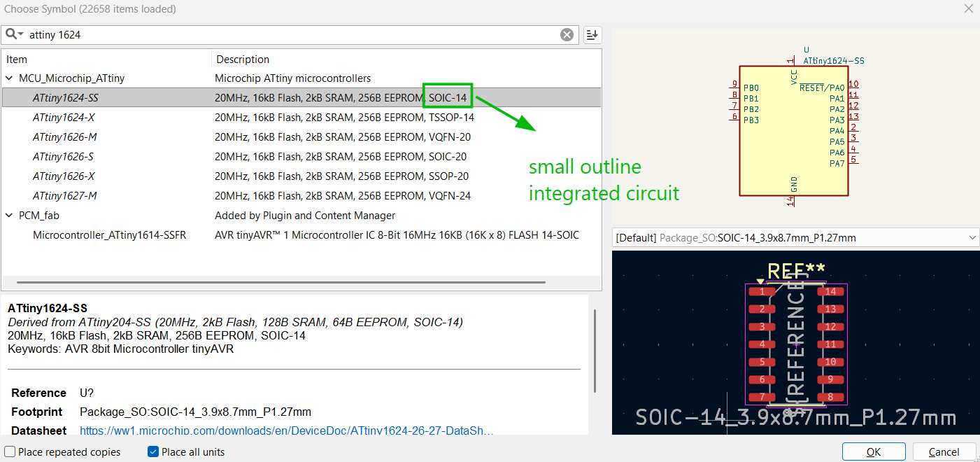Click the SOIC-14 footprint preview
Viewport: 980px width, 462px height.
pos(796,343)
